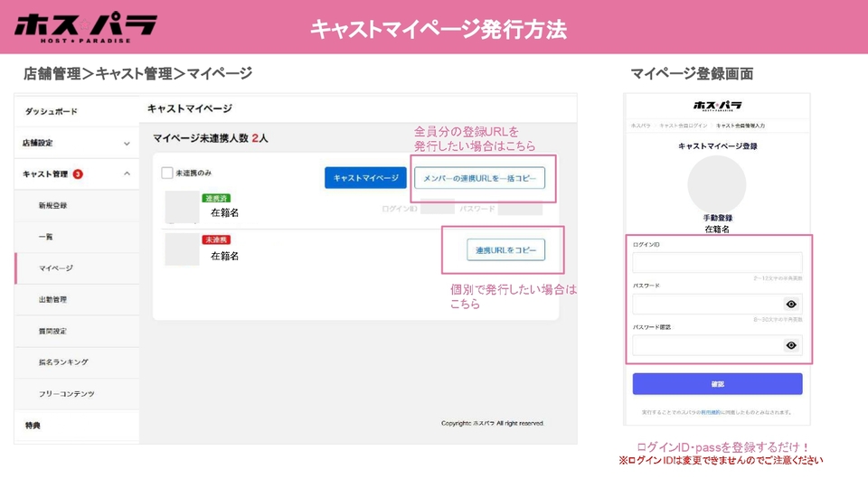Screen dimensions: 868x488
Task: Click the ホスパラ logo on registration screen
Action: (717, 106)
